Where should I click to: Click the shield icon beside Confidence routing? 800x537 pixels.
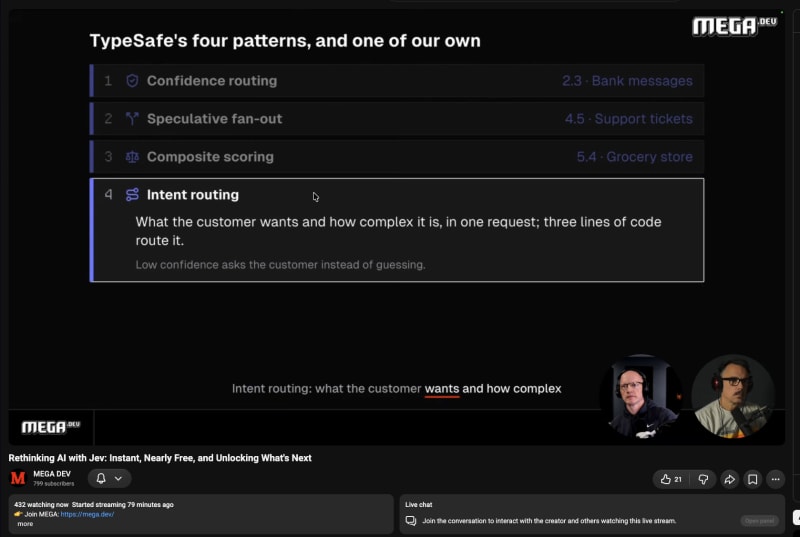click(x=132, y=81)
